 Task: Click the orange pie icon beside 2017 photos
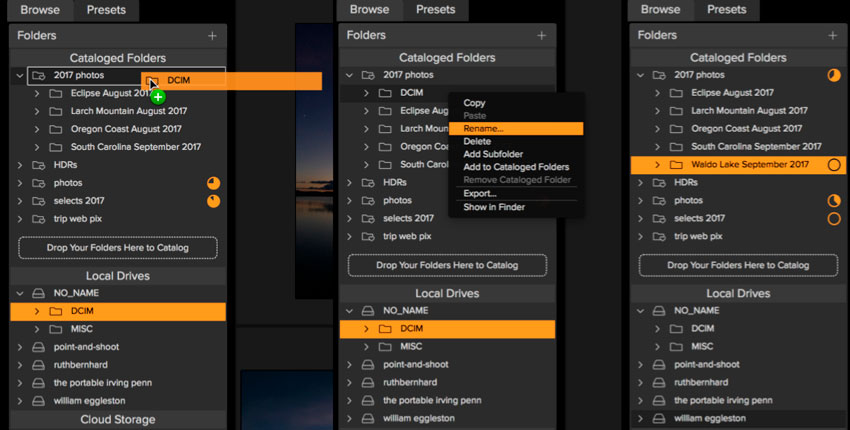click(834, 75)
